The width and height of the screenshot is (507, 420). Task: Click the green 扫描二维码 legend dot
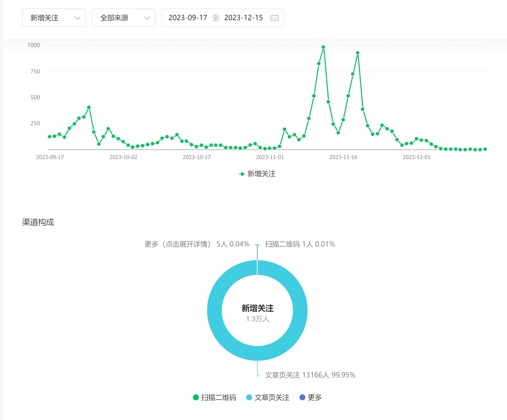196,397
